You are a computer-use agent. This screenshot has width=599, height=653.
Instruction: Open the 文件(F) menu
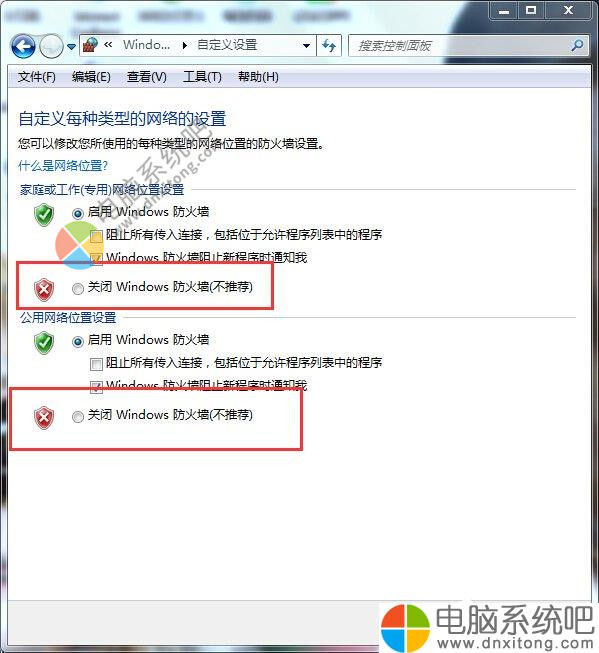pyautogui.click(x=37, y=77)
